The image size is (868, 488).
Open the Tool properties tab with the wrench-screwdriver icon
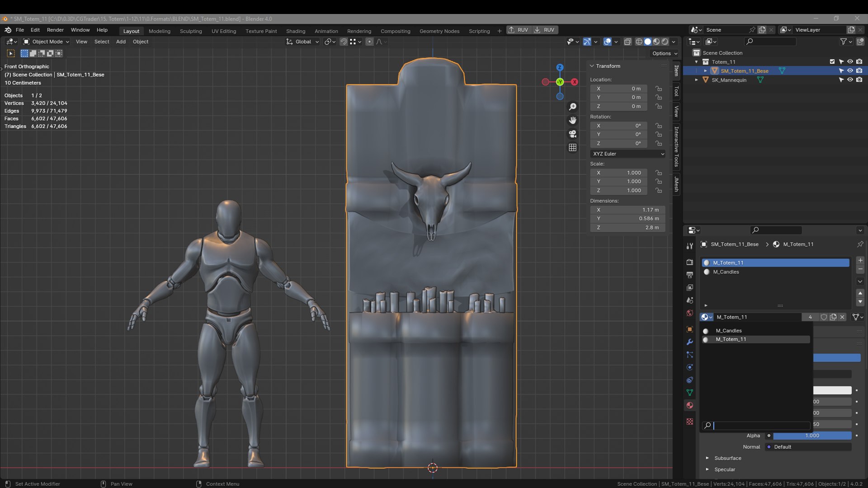[689, 246]
